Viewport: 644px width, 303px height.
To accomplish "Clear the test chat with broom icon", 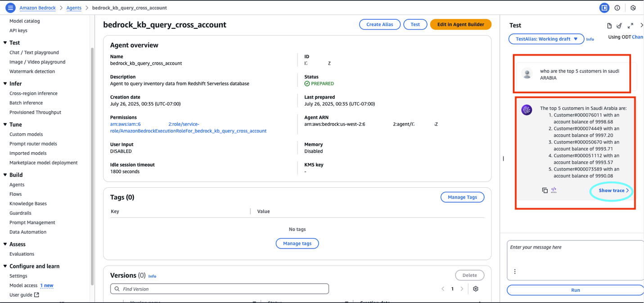I will (x=619, y=26).
